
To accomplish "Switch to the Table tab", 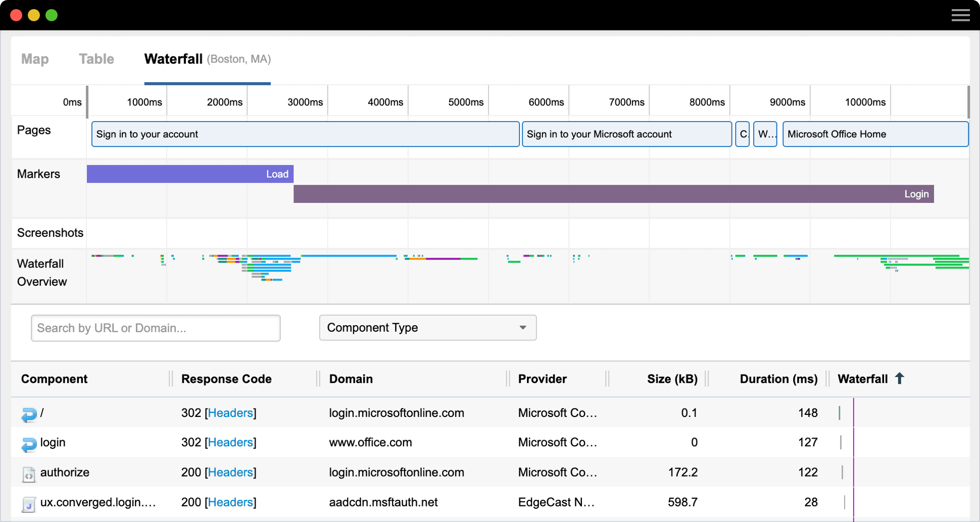I will (96, 59).
